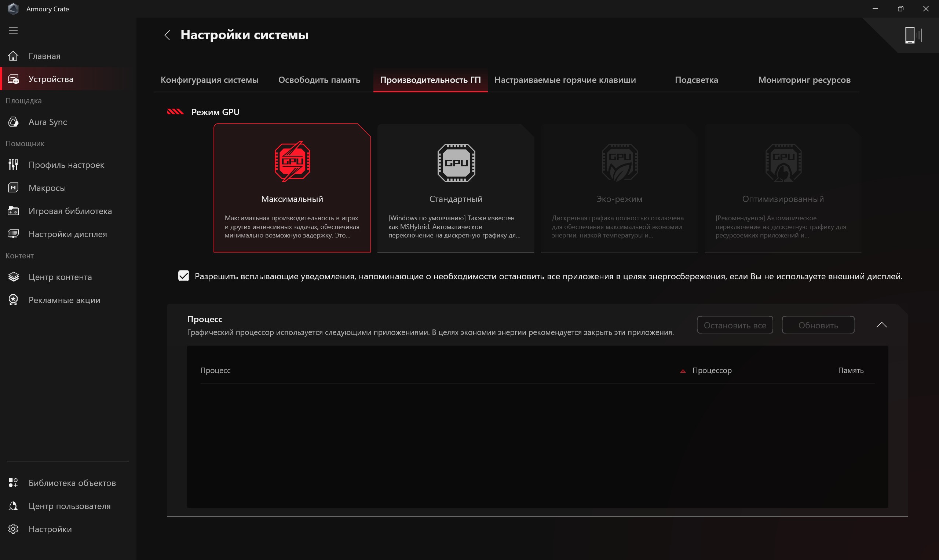Open Главная in the sidebar
The width and height of the screenshot is (939, 560).
tap(44, 56)
